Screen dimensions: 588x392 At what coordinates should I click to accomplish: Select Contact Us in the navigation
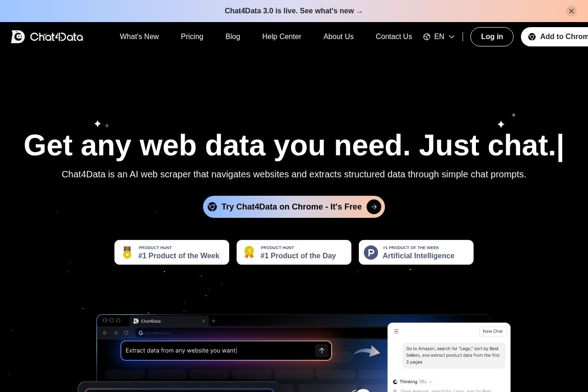[394, 37]
